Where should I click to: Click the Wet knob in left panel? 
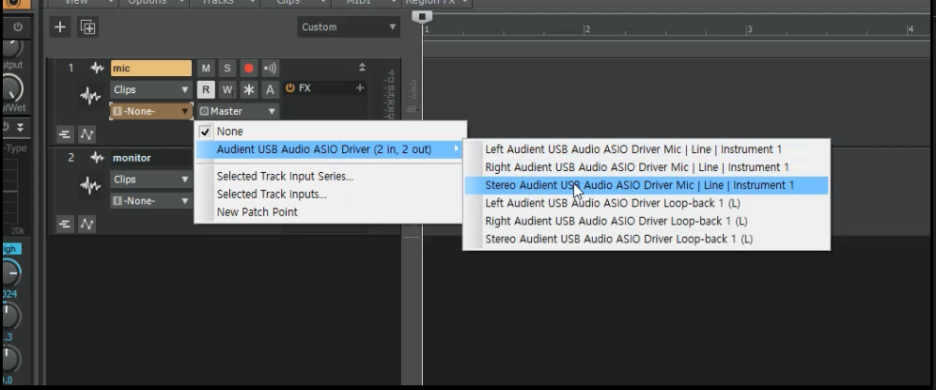(x=11, y=90)
